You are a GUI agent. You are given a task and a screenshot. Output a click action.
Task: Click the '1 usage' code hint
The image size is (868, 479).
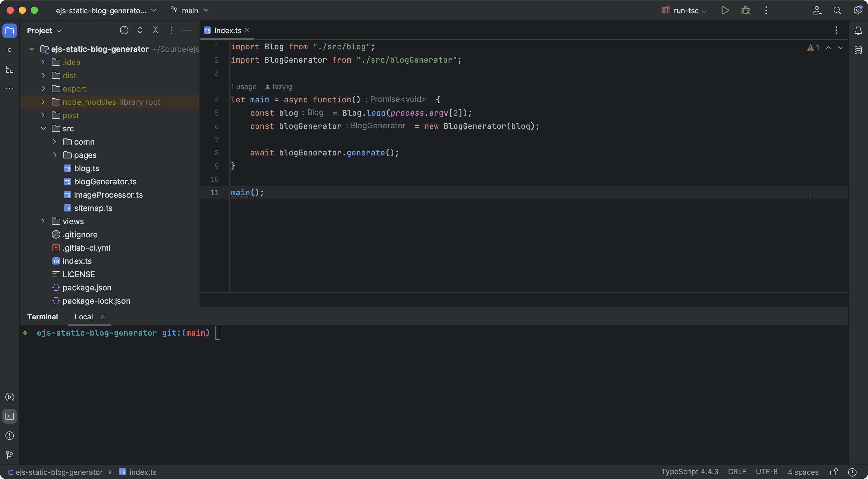point(244,86)
